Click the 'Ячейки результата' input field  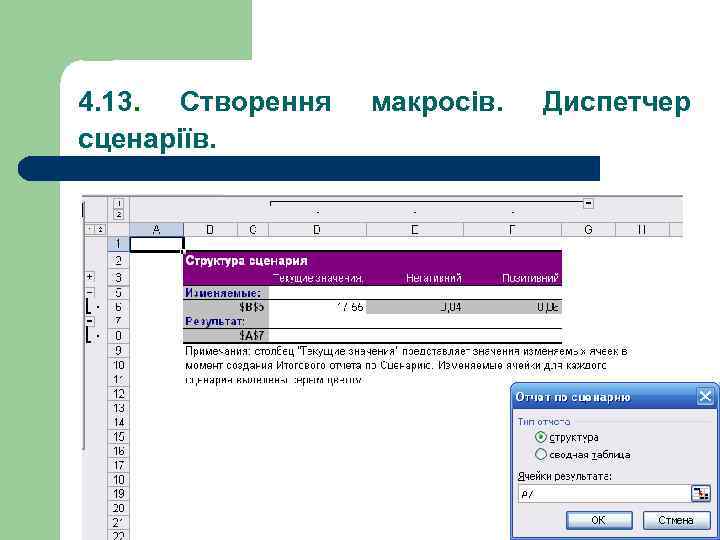(604, 494)
